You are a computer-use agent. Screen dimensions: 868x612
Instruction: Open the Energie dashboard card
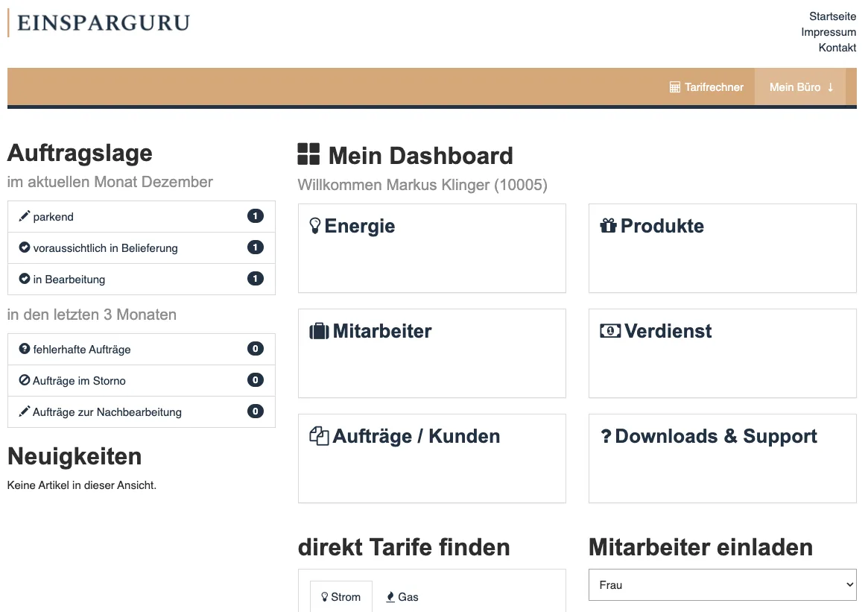tap(432, 248)
